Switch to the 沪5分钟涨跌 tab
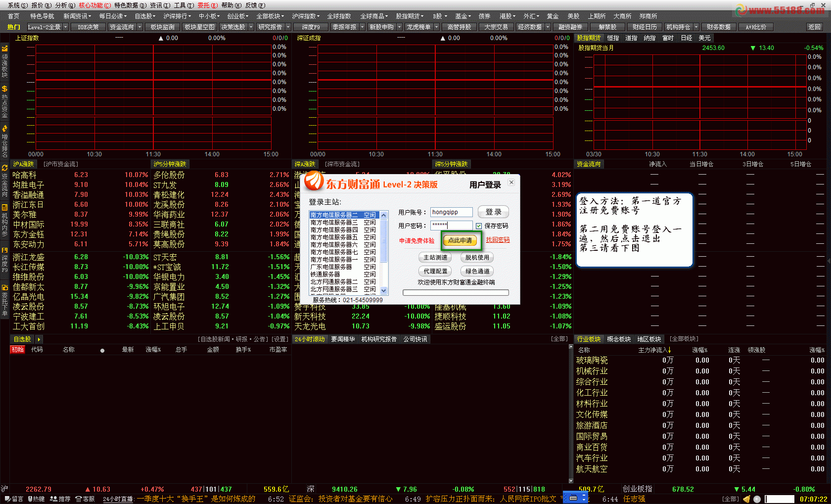 click(x=170, y=164)
